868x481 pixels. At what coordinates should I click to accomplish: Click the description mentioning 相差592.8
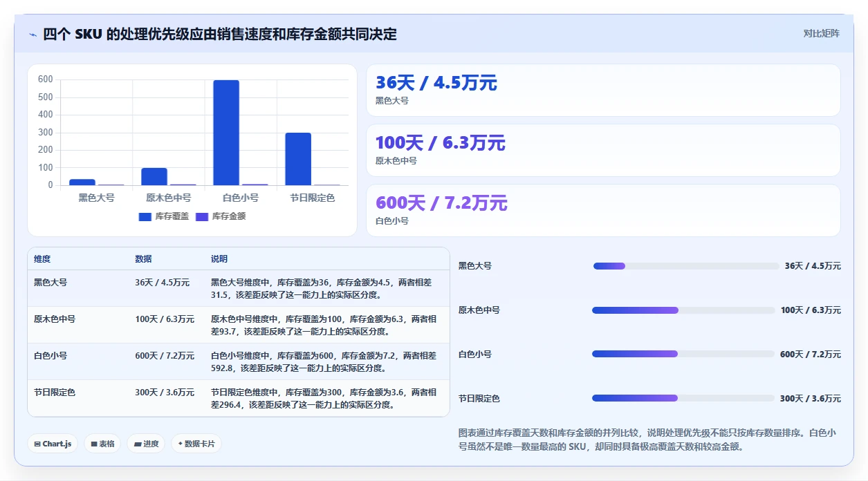(324, 362)
